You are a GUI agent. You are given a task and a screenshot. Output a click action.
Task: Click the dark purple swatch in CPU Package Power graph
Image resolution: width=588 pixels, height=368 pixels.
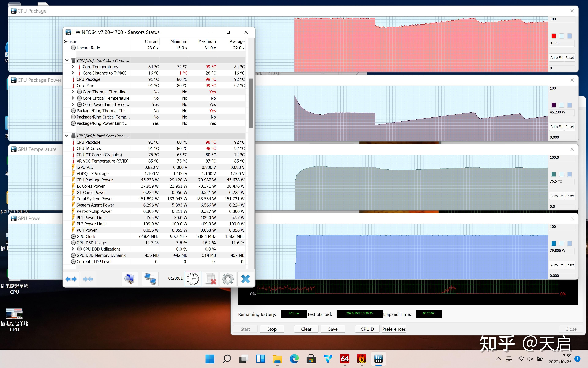(x=554, y=105)
